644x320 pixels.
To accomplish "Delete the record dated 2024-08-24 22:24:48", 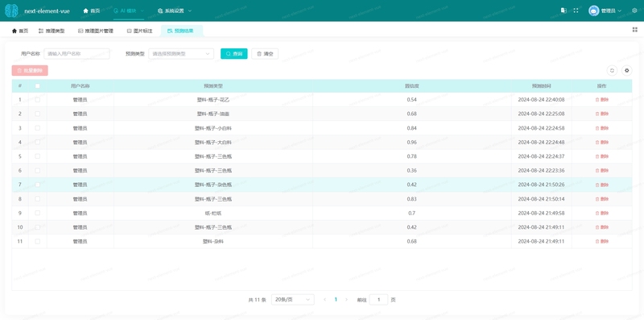I will (602, 142).
